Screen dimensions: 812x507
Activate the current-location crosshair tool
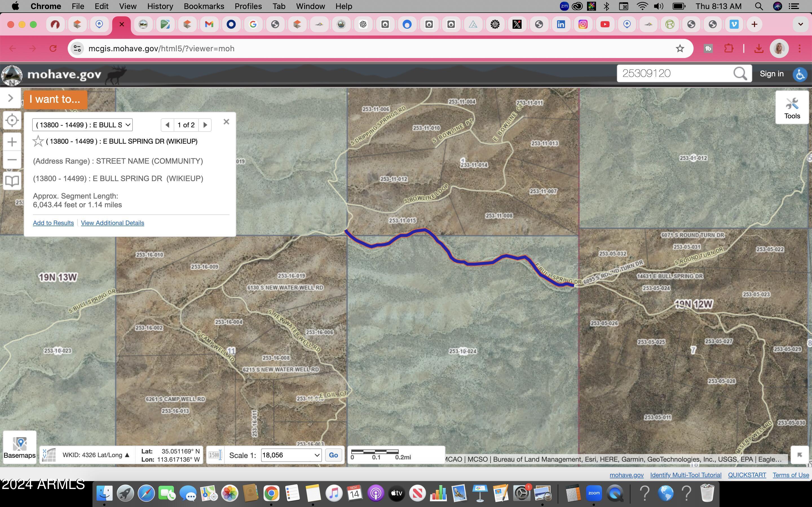point(12,120)
